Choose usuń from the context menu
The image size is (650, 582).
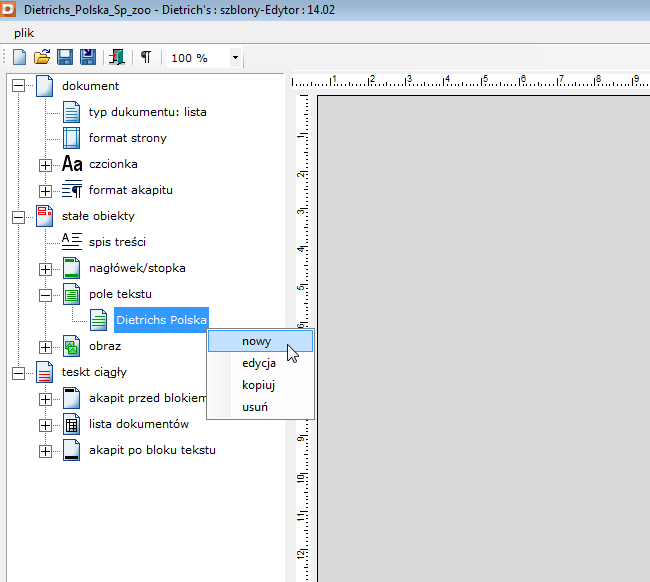click(x=254, y=407)
